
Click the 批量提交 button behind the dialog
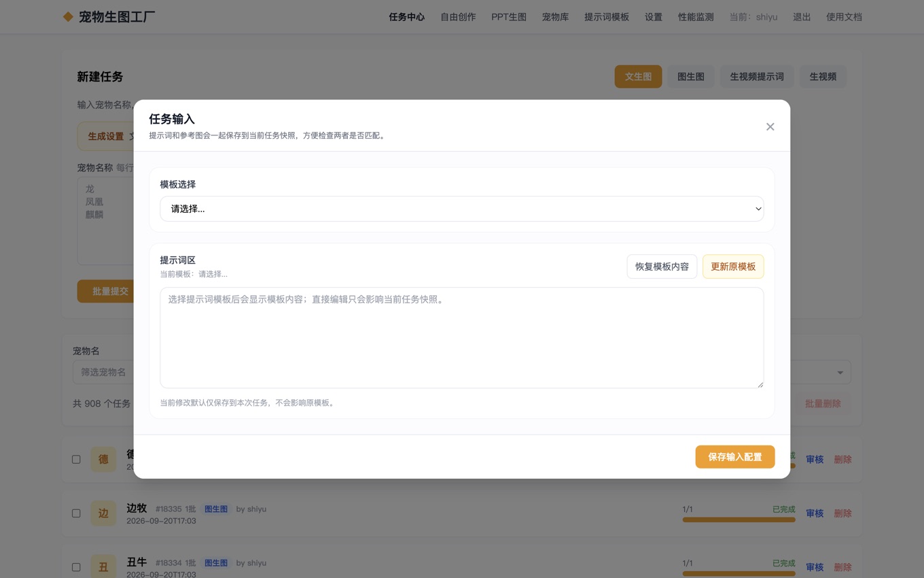(x=105, y=291)
